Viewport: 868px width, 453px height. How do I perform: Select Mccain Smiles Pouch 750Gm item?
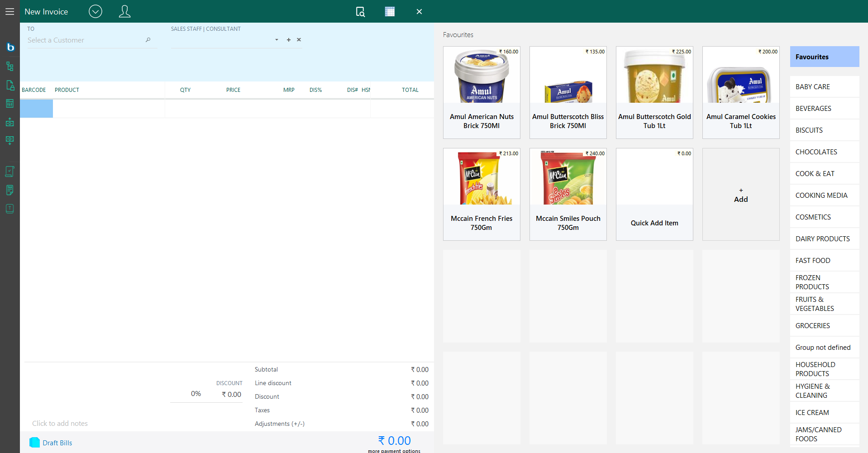(568, 194)
